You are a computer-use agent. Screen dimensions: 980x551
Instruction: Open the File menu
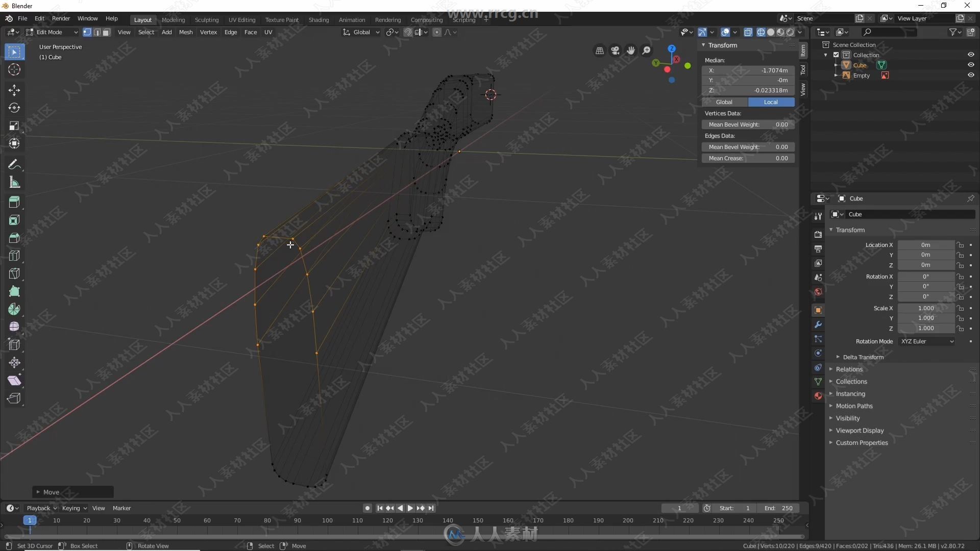(x=22, y=18)
